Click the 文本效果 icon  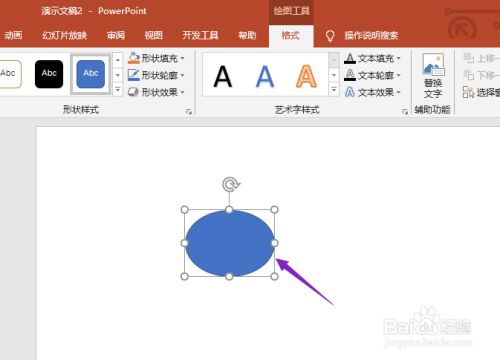350,92
